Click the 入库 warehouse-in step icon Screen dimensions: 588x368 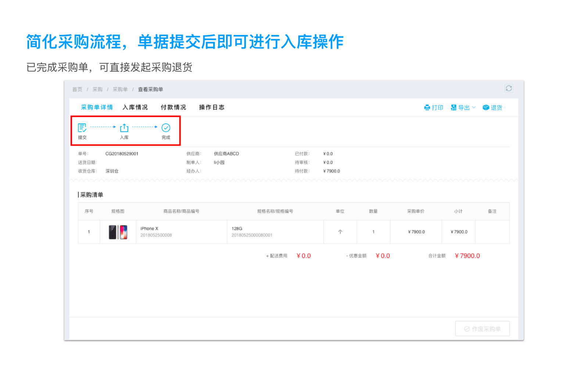point(124,128)
